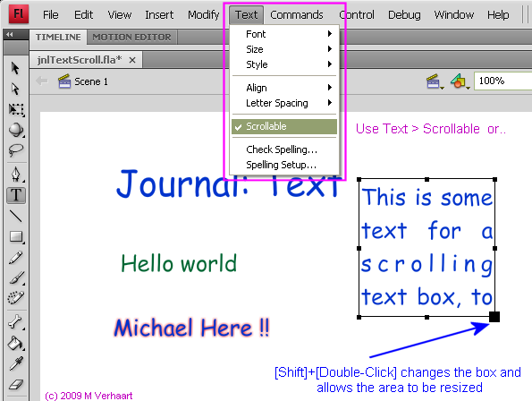Open the Commands menu
532x401 pixels.
pos(297,14)
